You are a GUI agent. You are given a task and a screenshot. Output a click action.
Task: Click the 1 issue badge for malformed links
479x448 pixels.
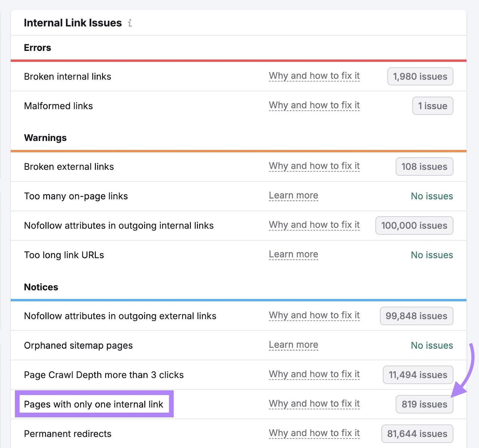[x=433, y=106]
